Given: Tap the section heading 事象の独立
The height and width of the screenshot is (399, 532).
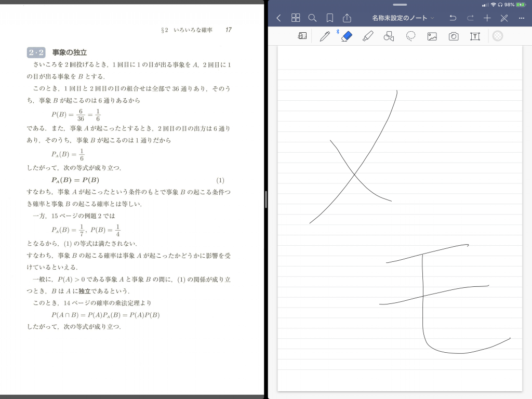Looking at the screenshot, I should coord(70,52).
